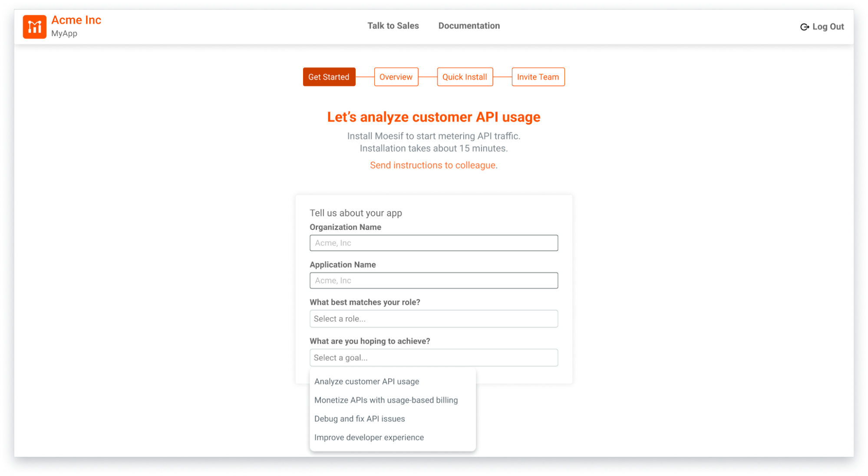The width and height of the screenshot is (868, 476).
Task: Open the Talk to Sales page
Action: (x=393, y=26)
